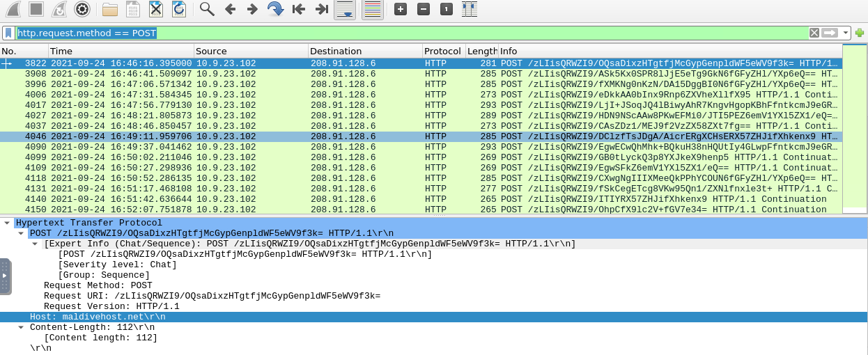Click the Resize columns to content icon
868x355 pixels.
tap(470, 9)
